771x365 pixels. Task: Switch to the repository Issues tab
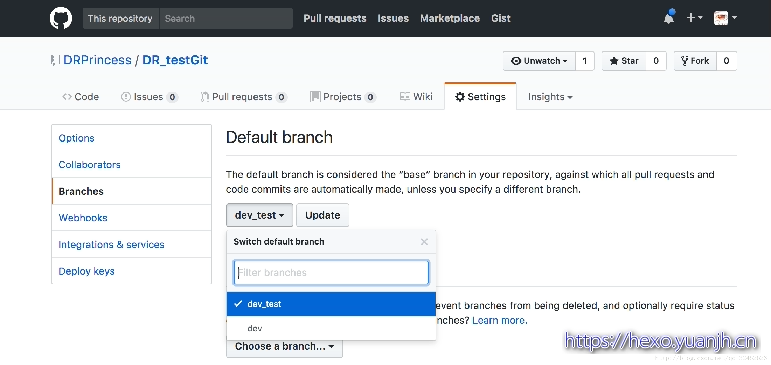[149, 97]
